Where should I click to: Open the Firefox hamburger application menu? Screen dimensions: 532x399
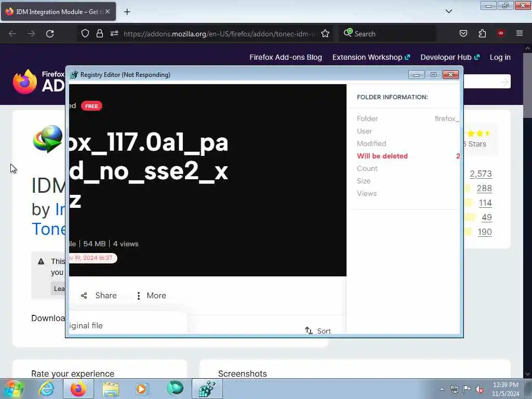coord(520,33)
